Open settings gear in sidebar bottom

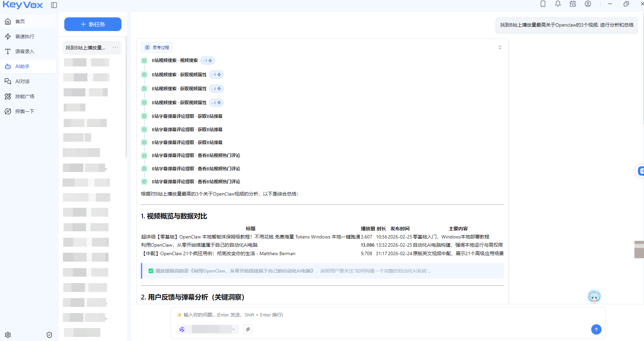tap(8, 335)
